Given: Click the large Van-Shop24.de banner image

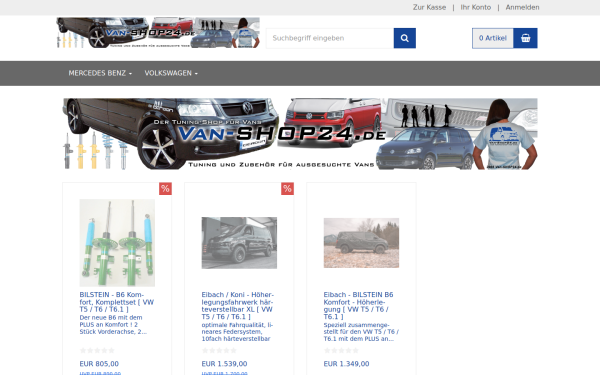Looking at the screenshot, I should [300, 134].
